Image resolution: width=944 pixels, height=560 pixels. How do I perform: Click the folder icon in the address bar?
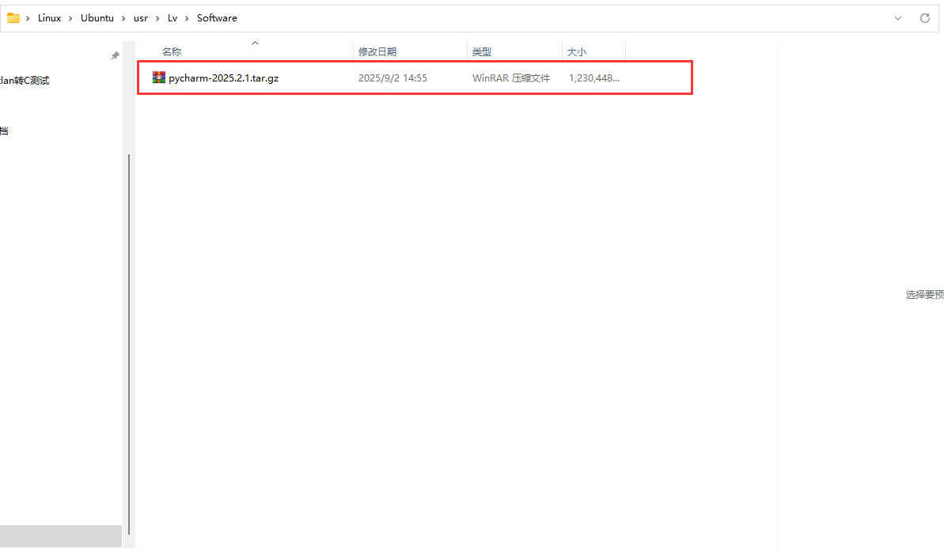[x=13, y=18]
